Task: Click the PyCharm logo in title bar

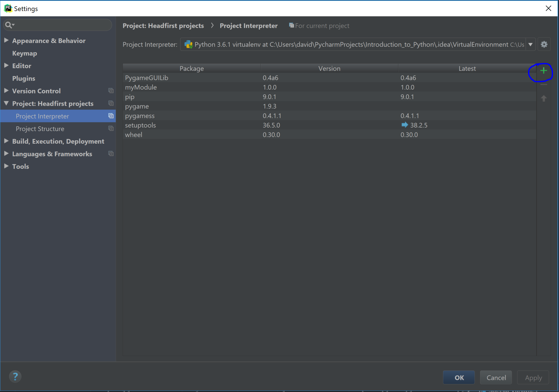Action: click(8, 8)
